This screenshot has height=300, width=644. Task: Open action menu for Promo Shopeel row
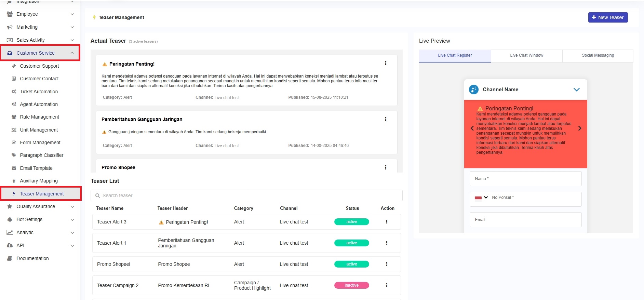[387, 264]
